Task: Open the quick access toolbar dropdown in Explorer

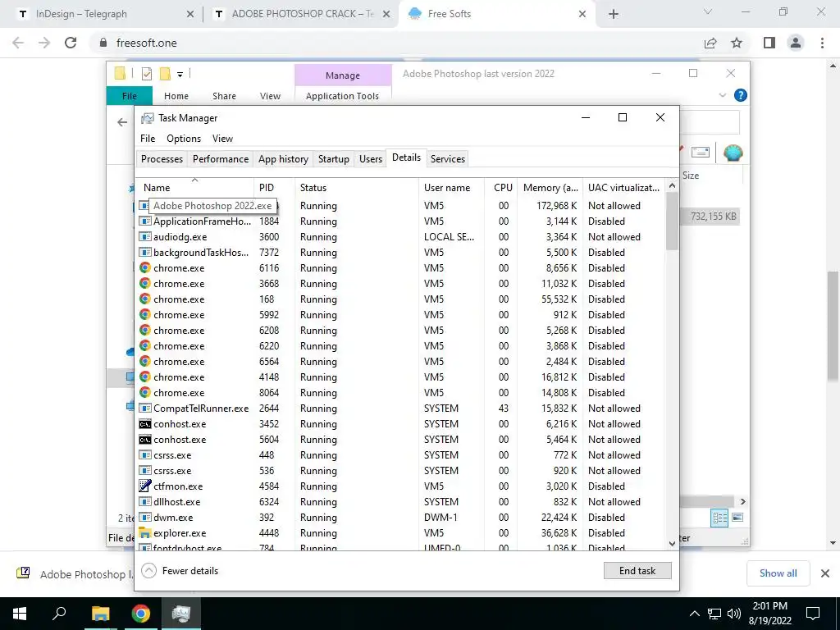Action: [180, 75]
